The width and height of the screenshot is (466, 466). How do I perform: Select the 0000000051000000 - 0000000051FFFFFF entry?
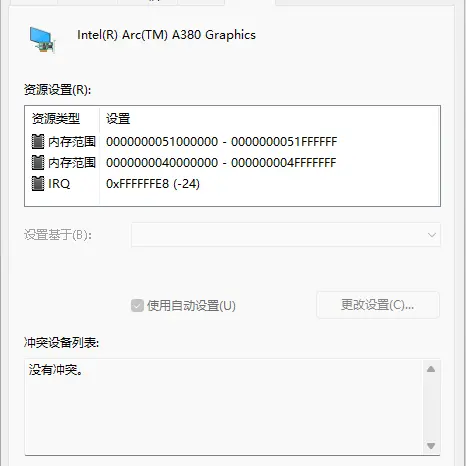click(x=221, y=142)
